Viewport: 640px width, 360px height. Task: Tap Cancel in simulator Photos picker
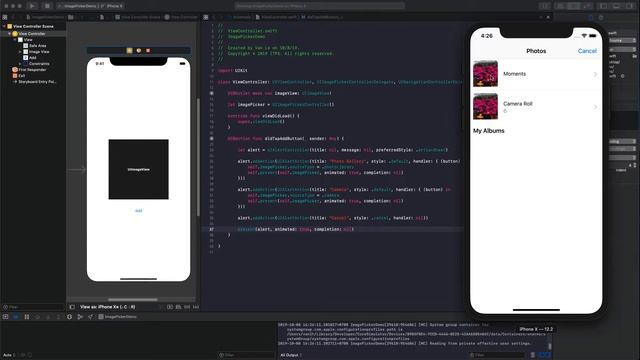point(587,51)
